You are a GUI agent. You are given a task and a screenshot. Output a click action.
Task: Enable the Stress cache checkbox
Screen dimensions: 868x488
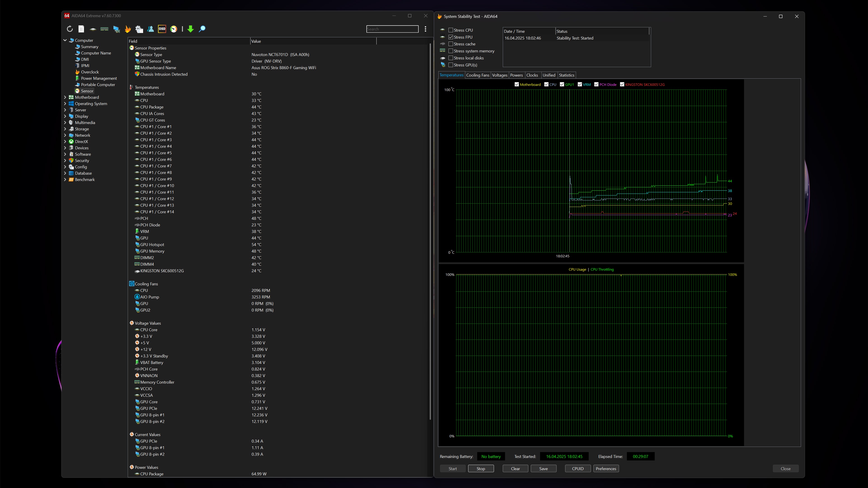coord(451,44)
